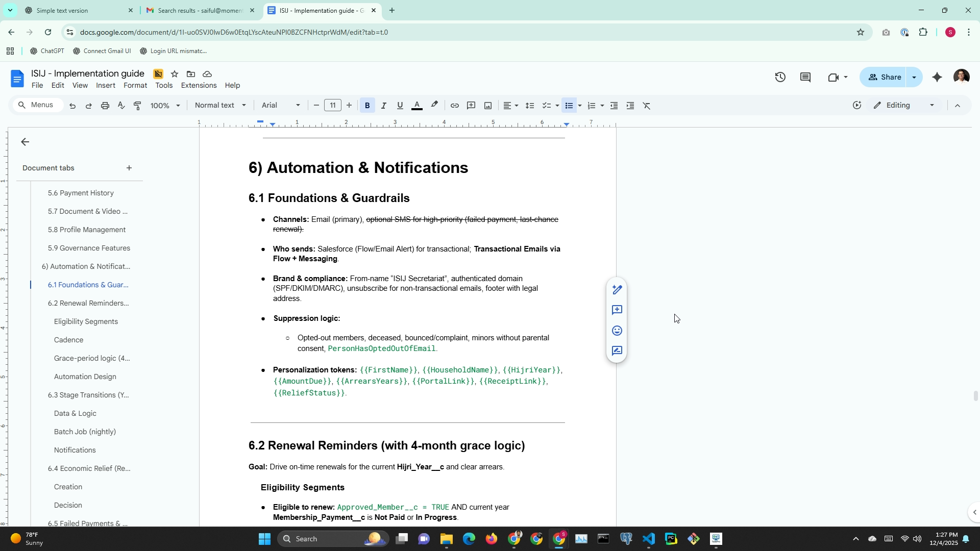Image resolution: width=980 pixels, height=551 pixels.
Task: Open the Arial font dropdown
Action: pyautogui.click(x=280, y=105)
